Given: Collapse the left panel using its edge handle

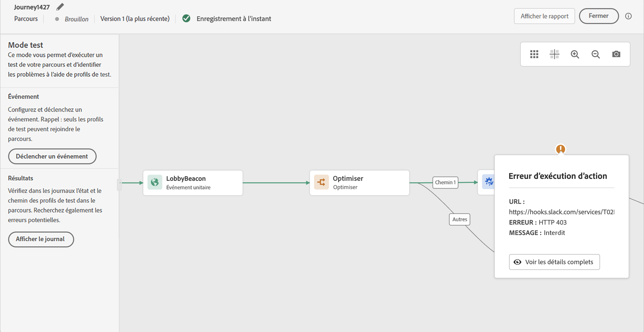Looking at the screenshot, I should tap(119, 185).
